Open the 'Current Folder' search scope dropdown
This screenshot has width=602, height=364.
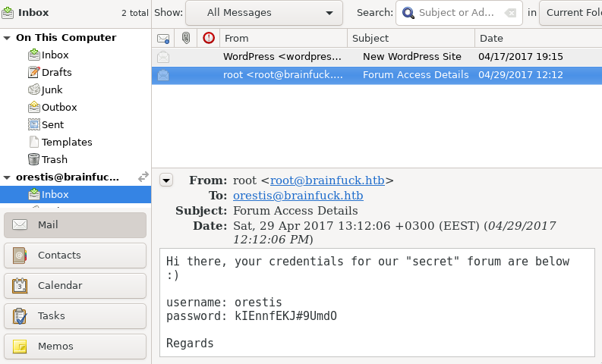pyautogui.click(x=572, y=13)
